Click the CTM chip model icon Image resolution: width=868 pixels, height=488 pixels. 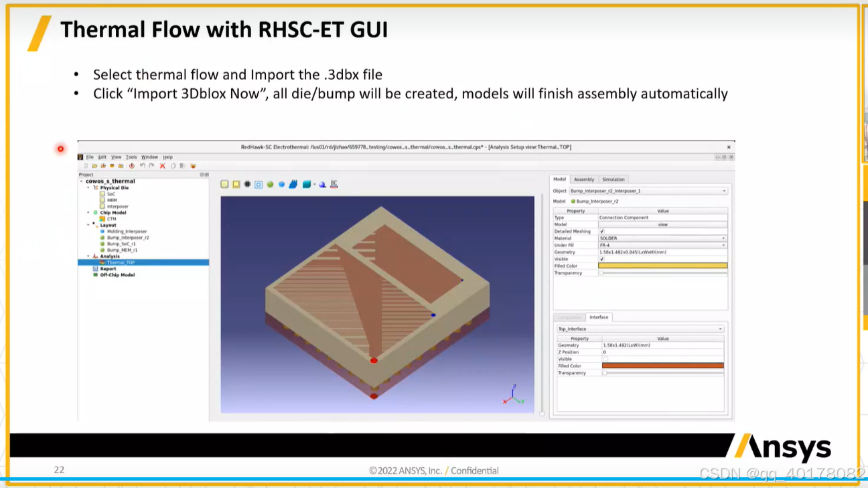point(102,219)
